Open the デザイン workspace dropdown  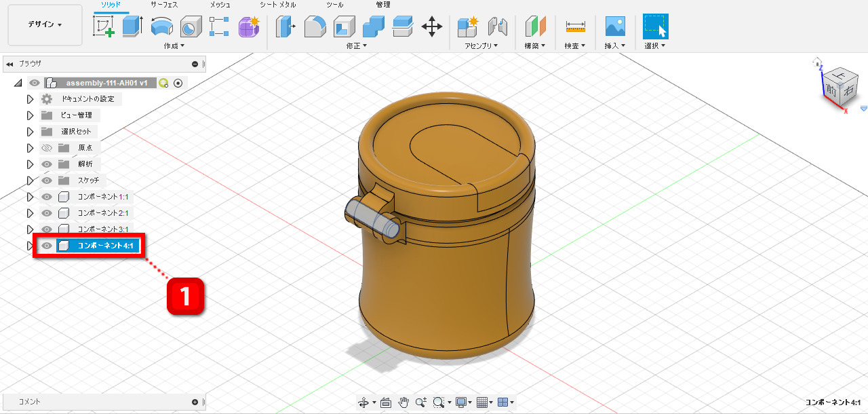click(45, 25)
